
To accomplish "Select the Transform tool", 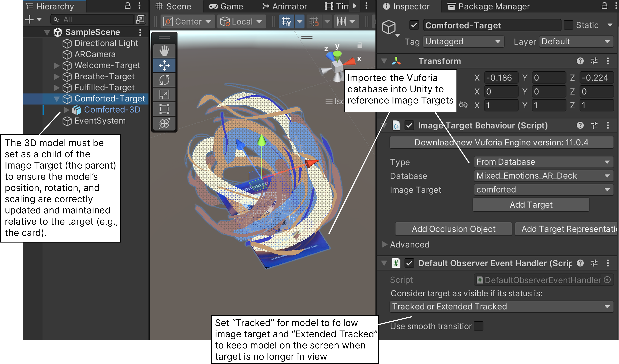I will coord(164,123).
